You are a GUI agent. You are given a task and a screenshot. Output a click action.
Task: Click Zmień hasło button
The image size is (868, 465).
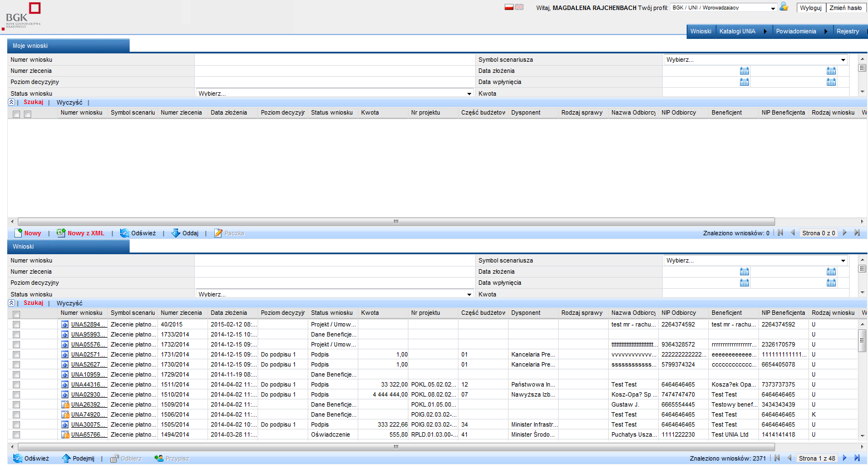(846, 8)
